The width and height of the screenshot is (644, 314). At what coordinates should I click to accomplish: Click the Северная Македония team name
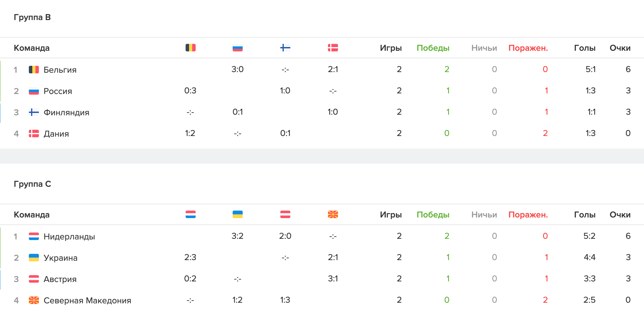pos(87,300)
